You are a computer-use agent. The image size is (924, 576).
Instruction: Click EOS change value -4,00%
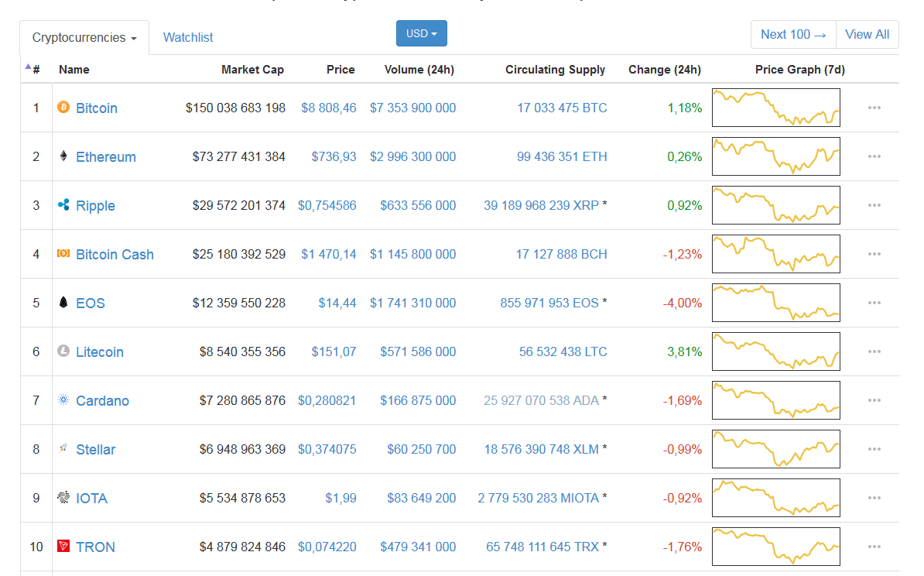(x=683, y=303)
